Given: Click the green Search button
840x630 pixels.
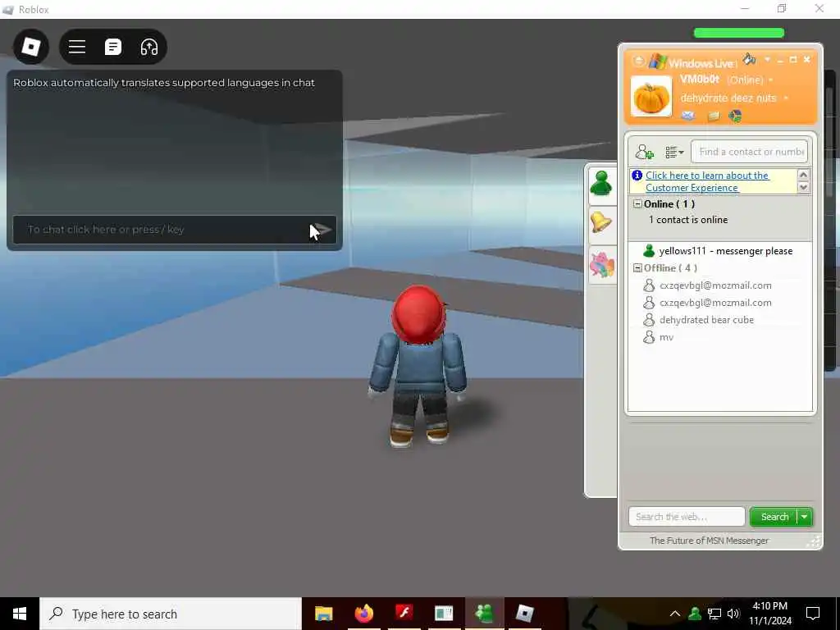Looking at the screenshot, I should 774,517.
